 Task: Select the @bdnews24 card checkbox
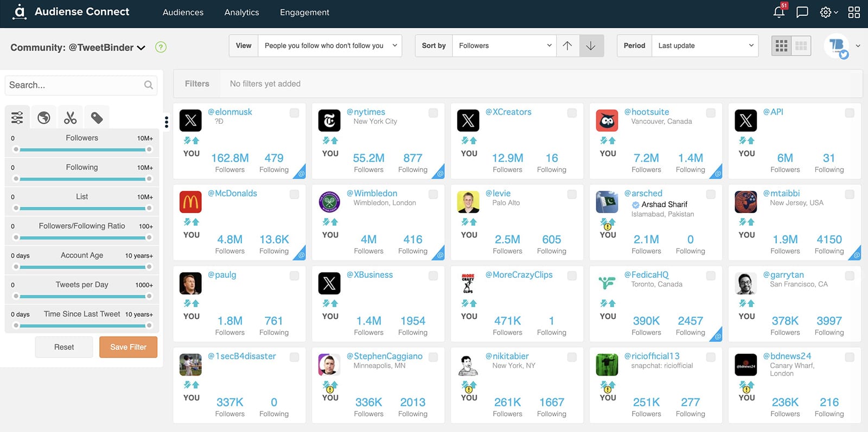850,357
